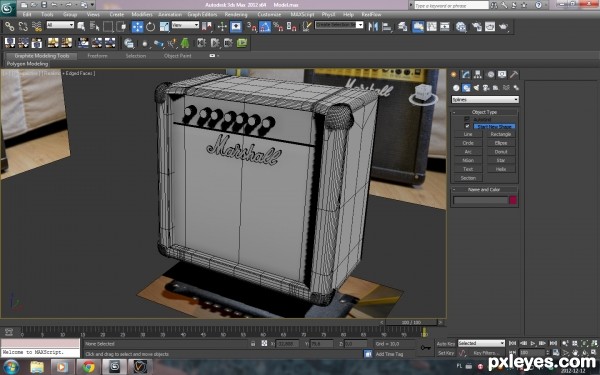This screenshot has height=375, width=600.
Task: Toggle Auto Key animation mode
Action: point(446,344)
